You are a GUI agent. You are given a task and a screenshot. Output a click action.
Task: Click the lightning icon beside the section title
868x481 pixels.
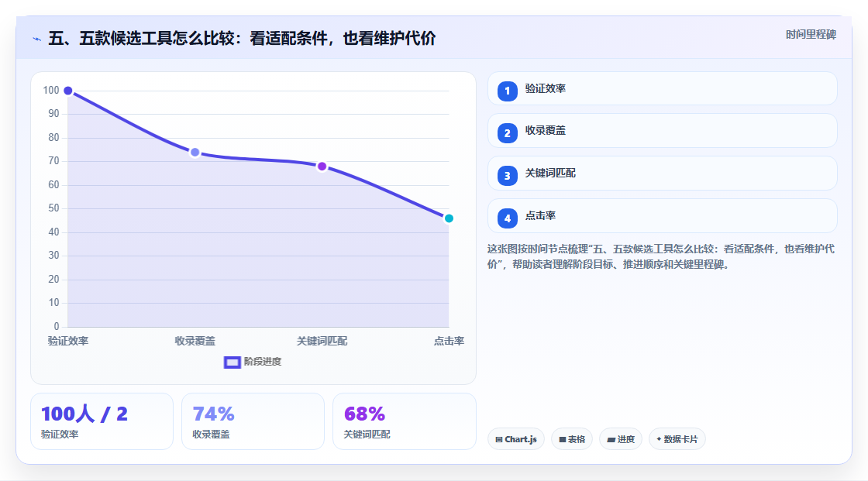point(36,39)
